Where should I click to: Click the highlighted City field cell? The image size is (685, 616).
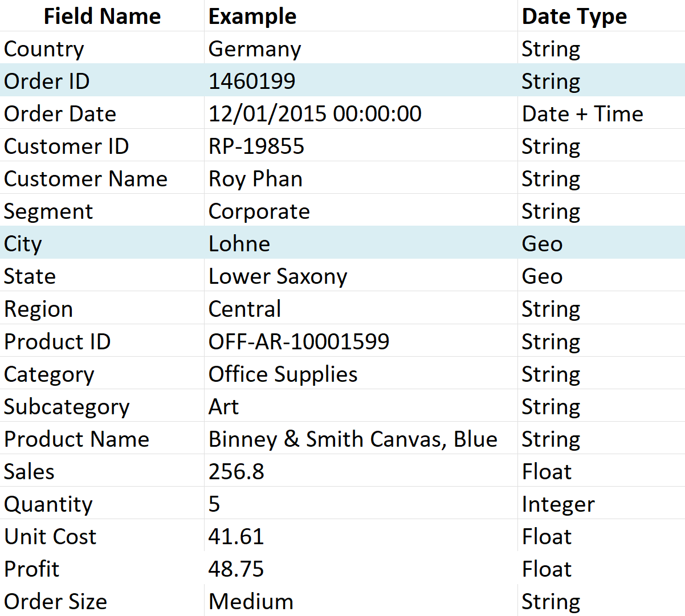(23, 244)
